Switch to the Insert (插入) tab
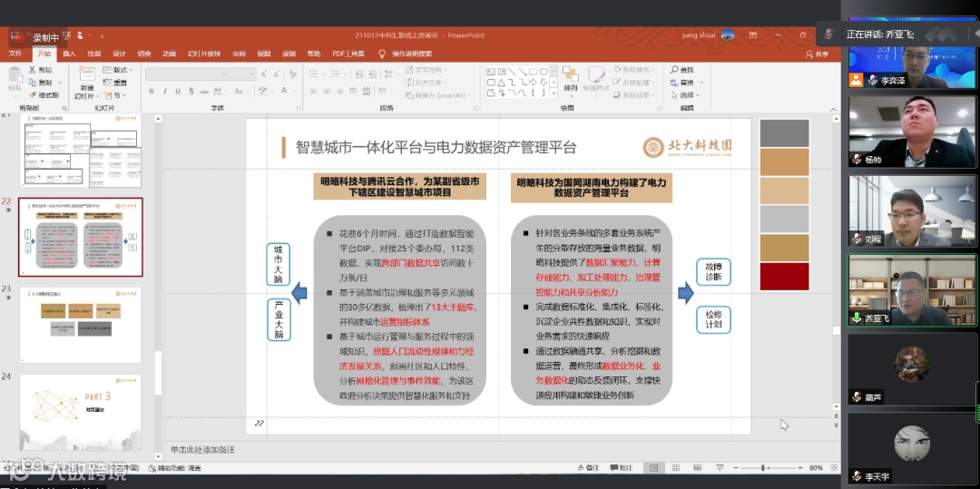This screenshot has width=980, height=489. coord(69,54)
